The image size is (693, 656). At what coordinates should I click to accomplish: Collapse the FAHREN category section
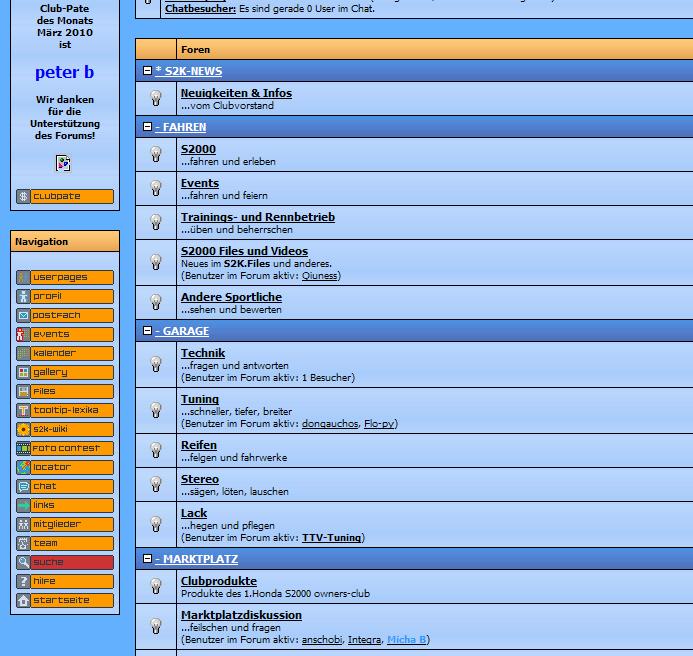[x=148, y=127]
